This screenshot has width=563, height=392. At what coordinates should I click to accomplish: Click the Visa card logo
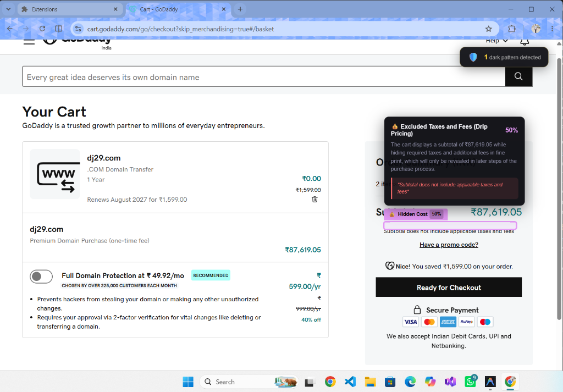411,322
